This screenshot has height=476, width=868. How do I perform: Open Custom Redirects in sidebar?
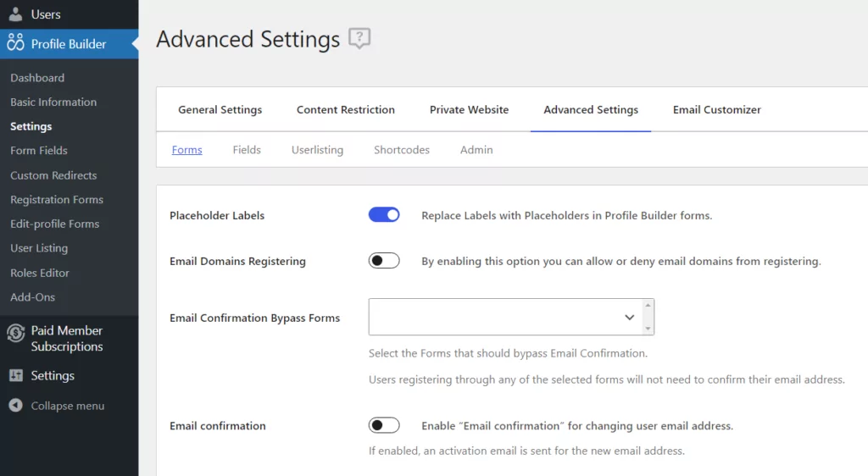coord(53,175)
